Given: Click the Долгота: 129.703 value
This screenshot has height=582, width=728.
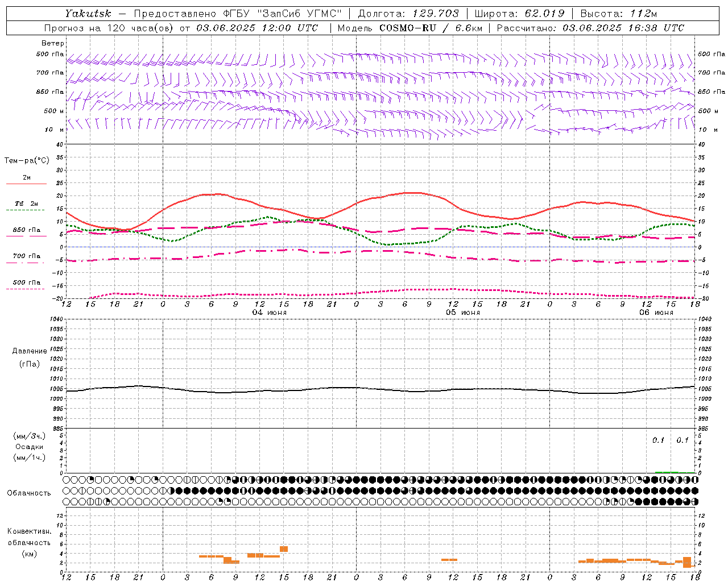Looking at the screenshot, I should 408,14.
